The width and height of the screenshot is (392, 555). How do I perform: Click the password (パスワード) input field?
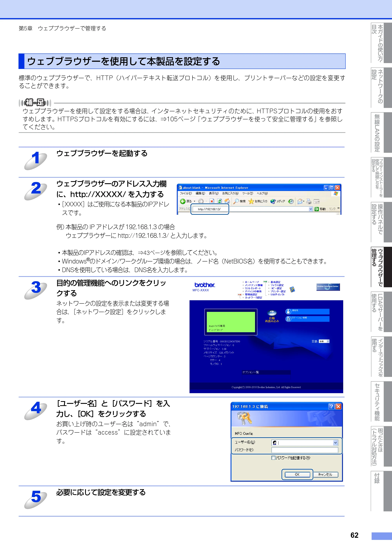(305, 450)
